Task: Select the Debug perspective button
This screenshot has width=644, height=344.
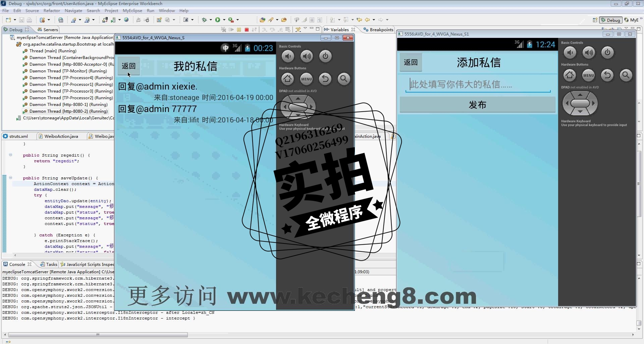Action: click(611, 20)
